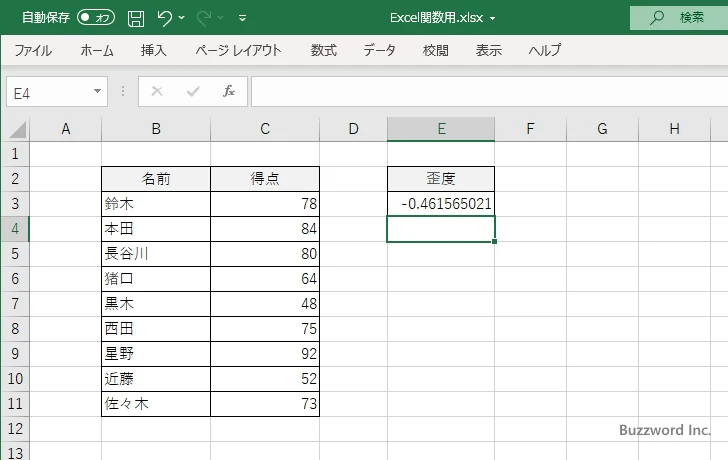Expand the Name Box dropdown arrow
Viewport: 728px width, 460px height.
(97, 91)
